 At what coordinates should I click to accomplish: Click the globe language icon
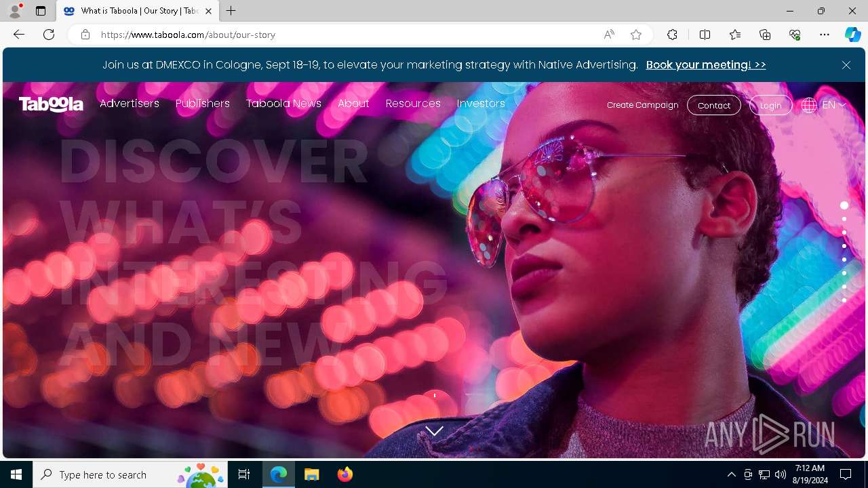point(809,105)
